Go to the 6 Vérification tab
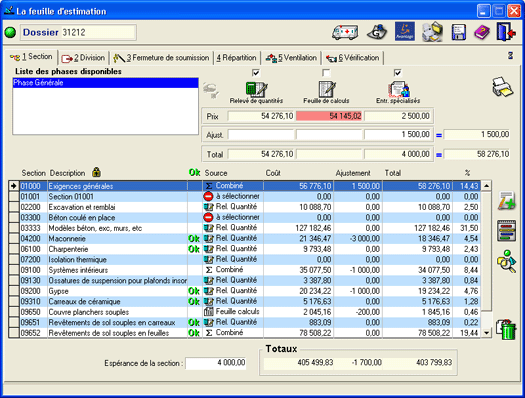This screenshot has height=398, width=525. (x=353, y=58)
